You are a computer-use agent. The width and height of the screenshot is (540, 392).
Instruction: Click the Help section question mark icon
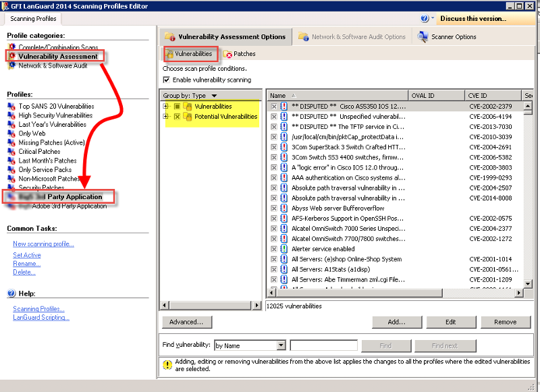pyautogui.click(x=11, y=293)
